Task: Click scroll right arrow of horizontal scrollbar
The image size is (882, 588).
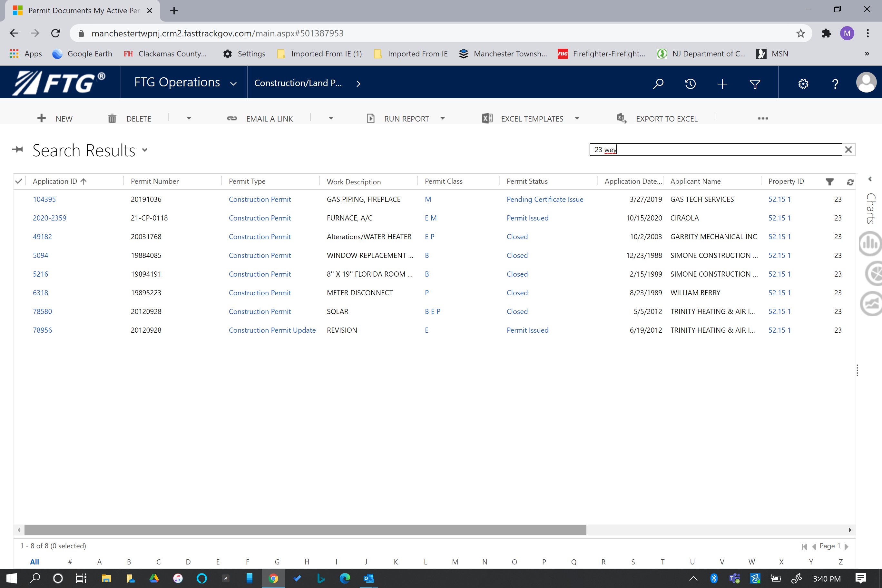Action: 849,530
